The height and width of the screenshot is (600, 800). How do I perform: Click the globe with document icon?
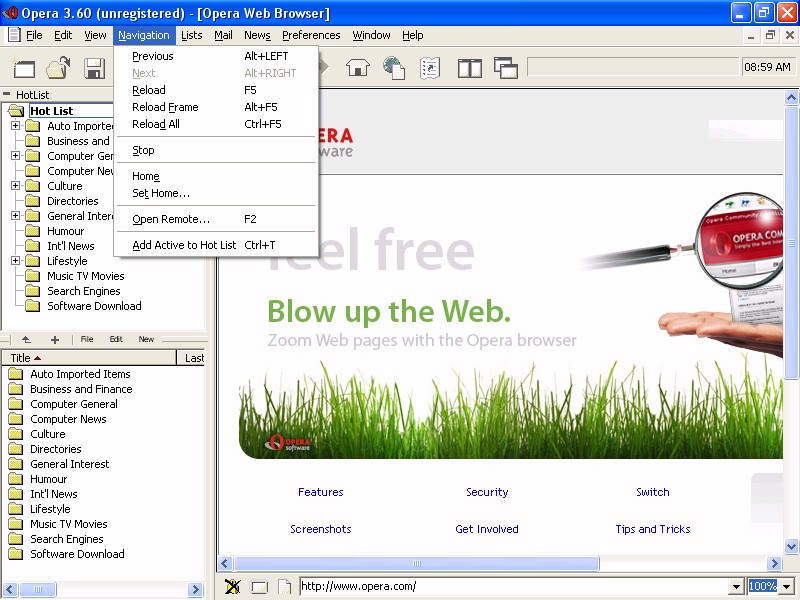coord(394,68)
